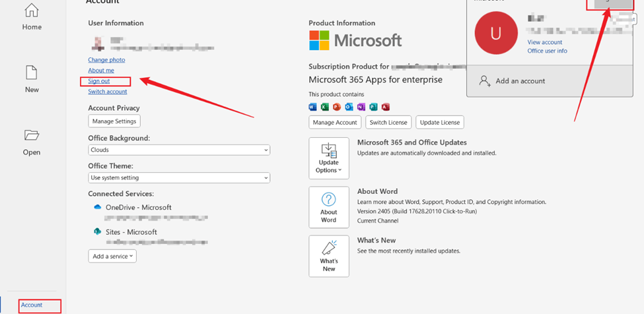Click the OneDrive - Microsoft service entry
This screenshot has height=314, width=644.
(x=139, y=207)
